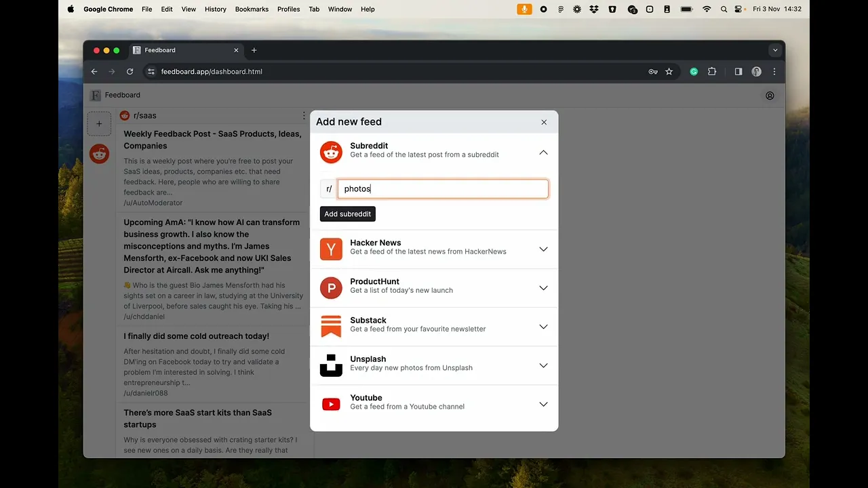
Task: Open the r/saas column three-dot menu
Action: (304, 116)
